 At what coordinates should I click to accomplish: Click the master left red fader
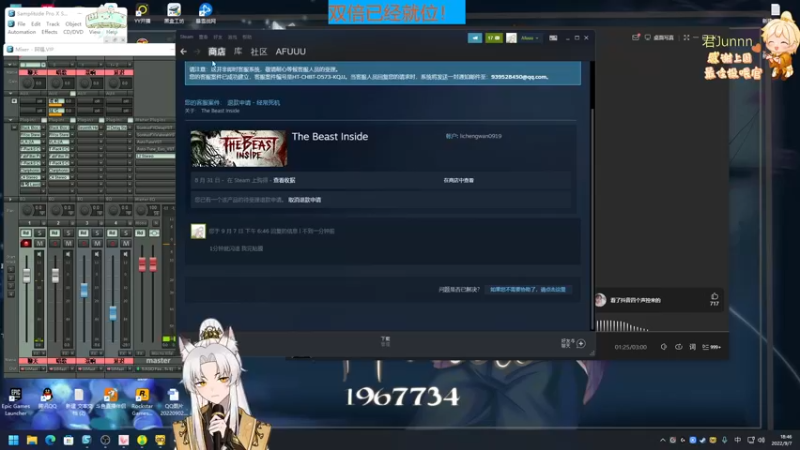[142, 264]
